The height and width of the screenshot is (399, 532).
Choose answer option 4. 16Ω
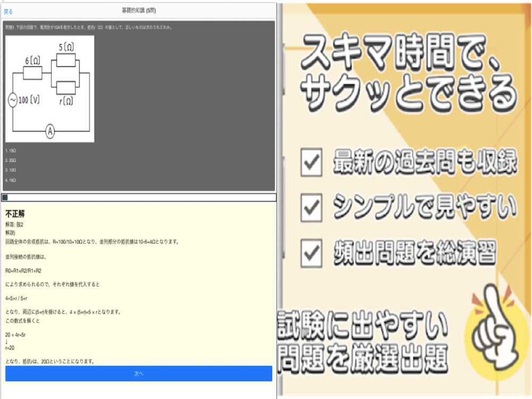(11, 180)
